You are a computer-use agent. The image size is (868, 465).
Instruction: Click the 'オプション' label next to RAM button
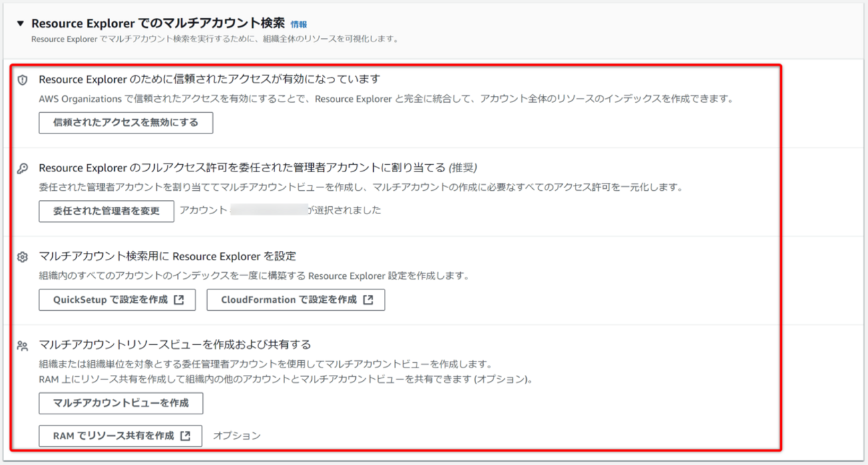pyautogui.click(x=236, y=436)
